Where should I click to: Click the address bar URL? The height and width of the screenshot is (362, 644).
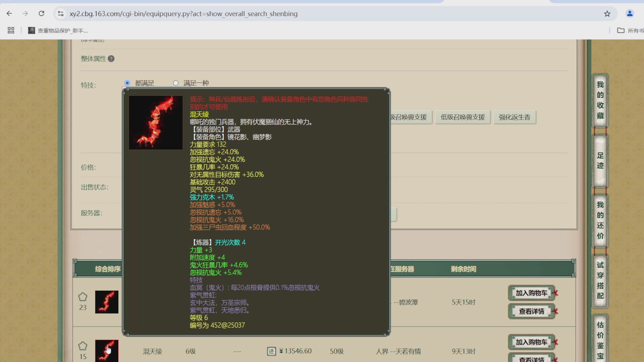(x=183, y=14)
